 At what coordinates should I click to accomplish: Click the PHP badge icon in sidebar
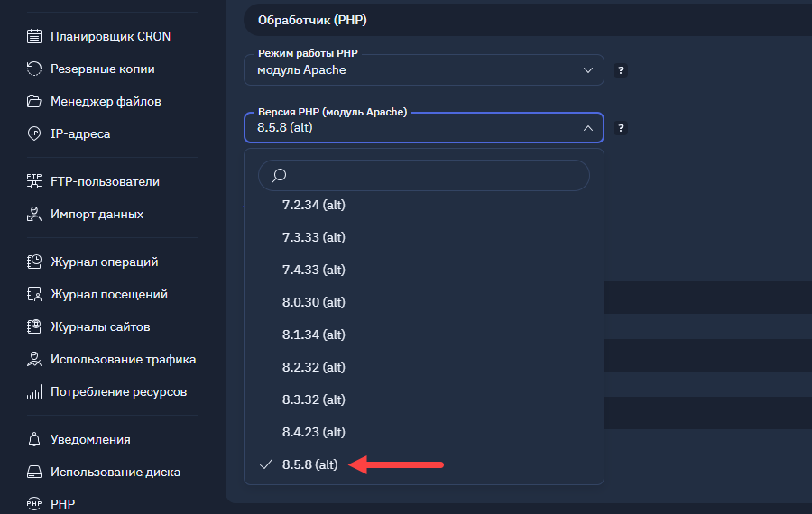[34, 504]
